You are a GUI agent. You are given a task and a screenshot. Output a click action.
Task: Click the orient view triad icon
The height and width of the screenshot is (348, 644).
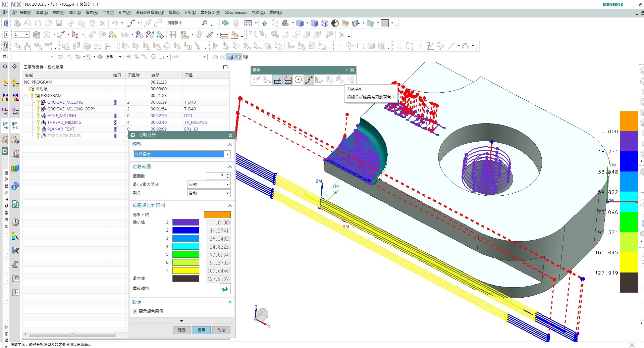(275, 23)
